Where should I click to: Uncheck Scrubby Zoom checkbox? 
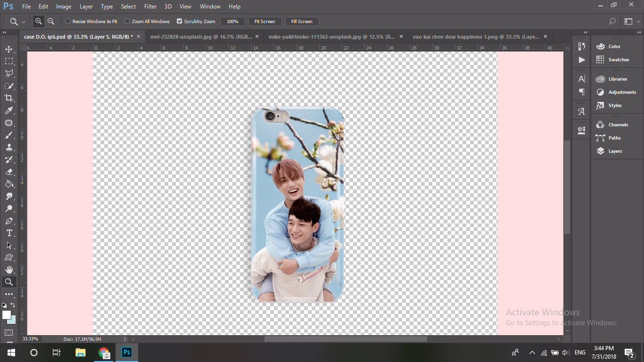tap(179, 21)
